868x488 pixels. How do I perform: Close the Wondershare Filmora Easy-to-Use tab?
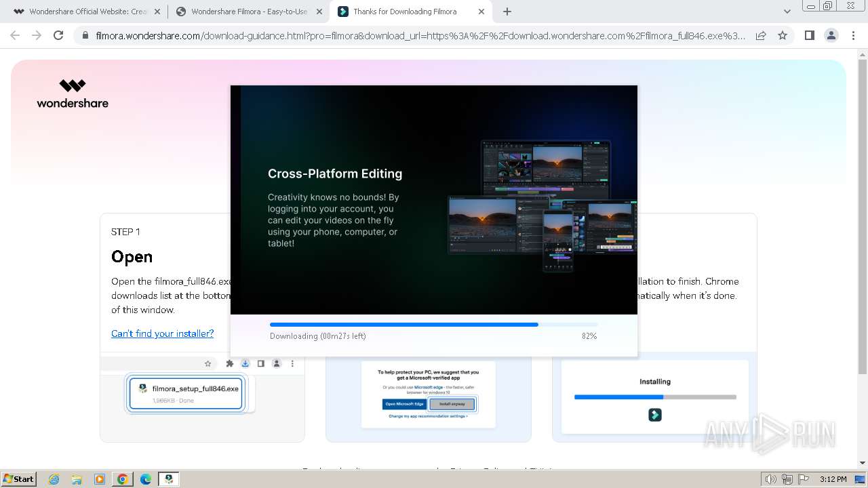pyautogui.click(x=319, y=12)
